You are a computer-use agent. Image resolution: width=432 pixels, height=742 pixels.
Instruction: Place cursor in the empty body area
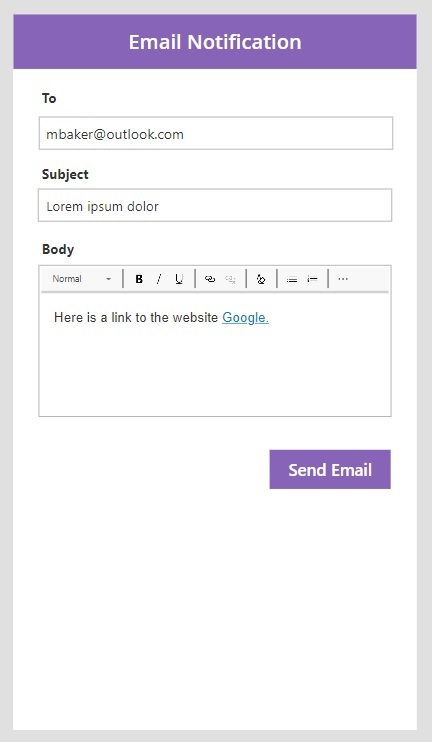click(x=215, y=371)
